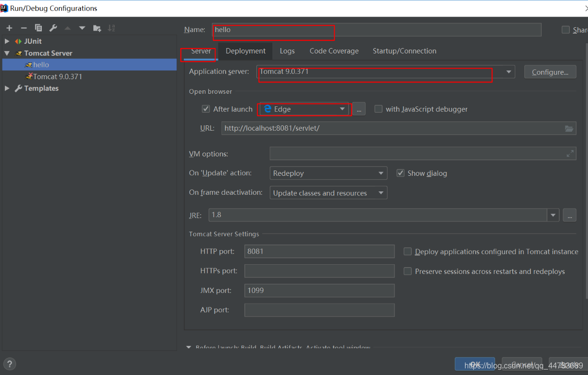Create a new folder for configurations
This screenshot has height=375, width=588.
(97, 28)
